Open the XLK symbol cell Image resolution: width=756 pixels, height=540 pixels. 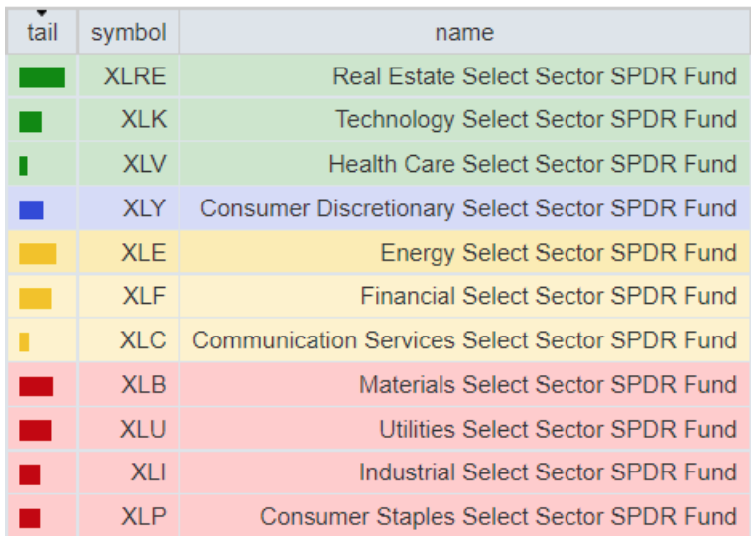pos(144,120)
